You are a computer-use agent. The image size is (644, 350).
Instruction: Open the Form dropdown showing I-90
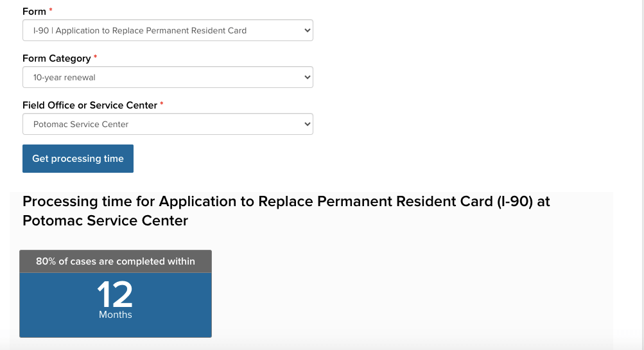167,30
